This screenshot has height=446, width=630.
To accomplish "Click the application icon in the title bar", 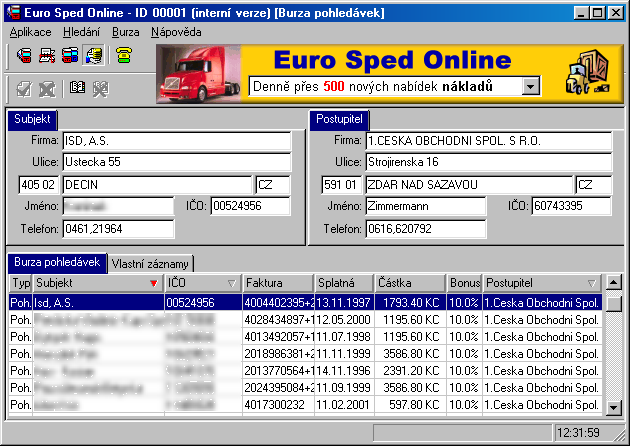I will point(14,12).
